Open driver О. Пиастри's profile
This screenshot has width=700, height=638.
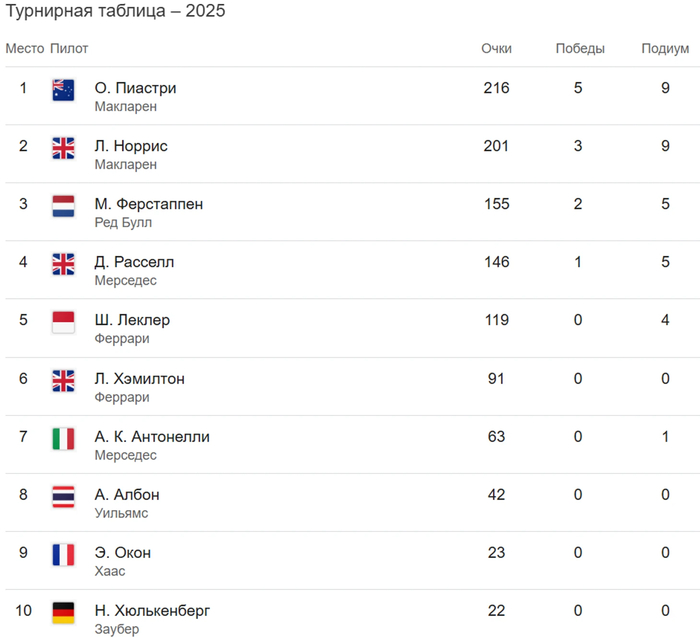click(135, 88)
